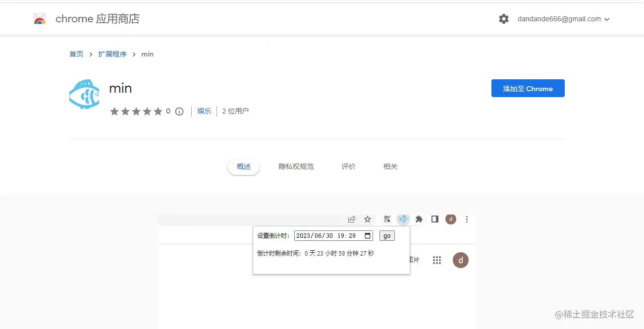Screen dimensions: 644x329
Task: Go to 首页 breadcrumb link
Action: point(76,54)
